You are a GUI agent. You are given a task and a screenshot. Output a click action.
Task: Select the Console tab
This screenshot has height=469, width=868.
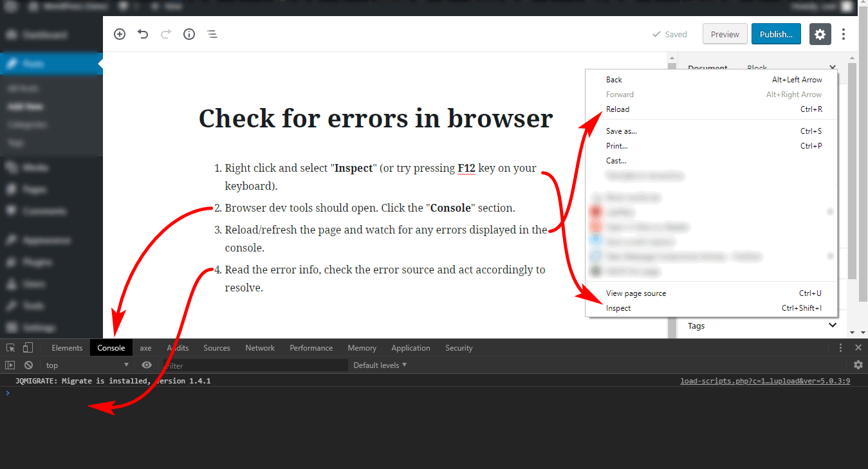(111, 347)
